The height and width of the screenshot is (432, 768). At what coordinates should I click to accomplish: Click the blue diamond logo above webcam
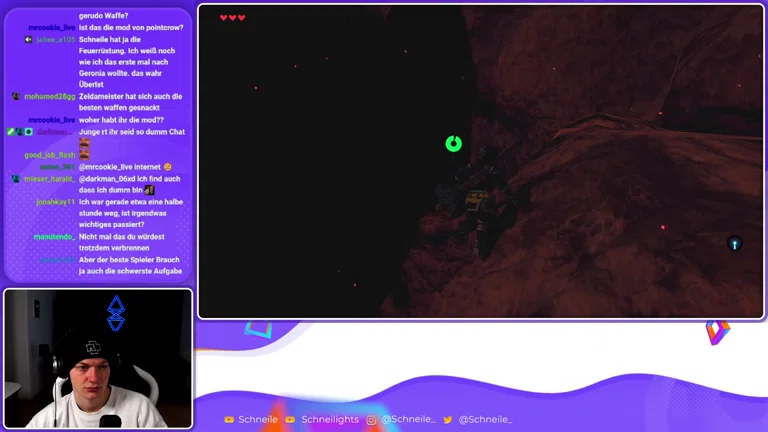(x=116, y=313)
